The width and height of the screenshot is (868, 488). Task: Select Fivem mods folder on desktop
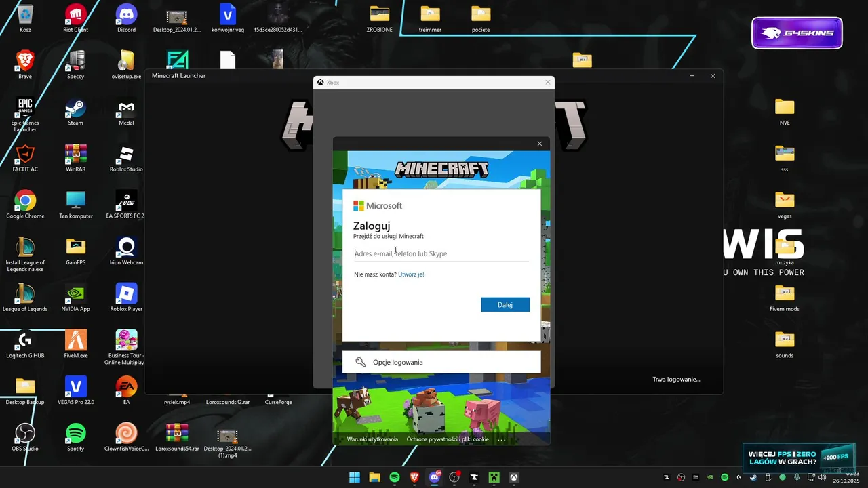[x=785, y=298]
